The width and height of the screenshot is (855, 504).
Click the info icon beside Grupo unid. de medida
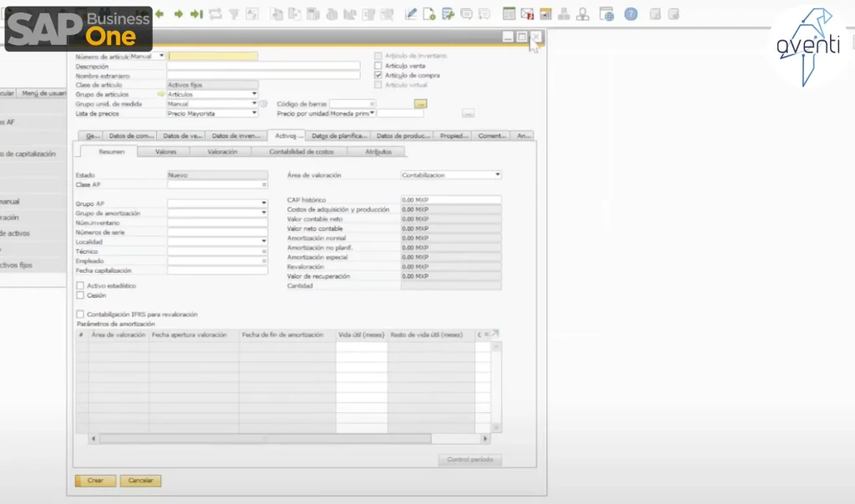[264, 103]
